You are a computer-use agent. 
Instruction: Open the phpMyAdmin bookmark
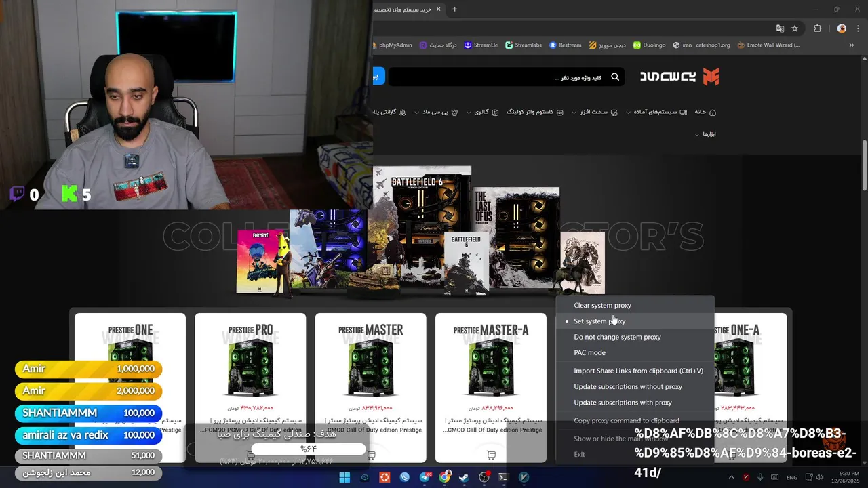click(x=393, y=45)
